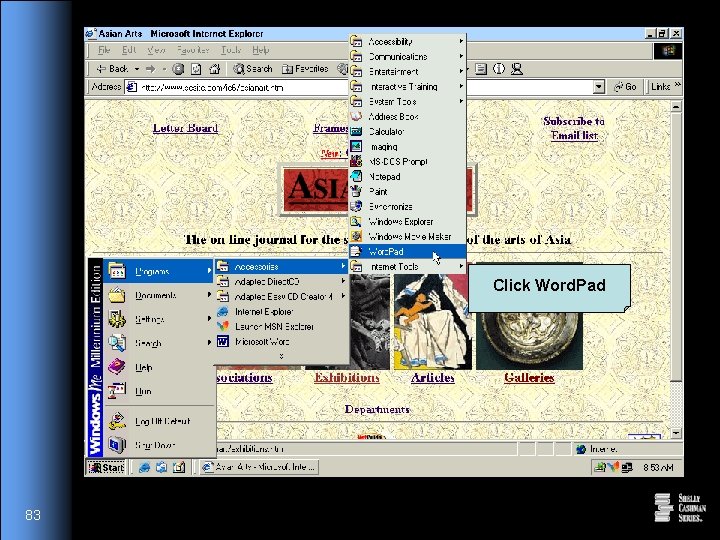Open Microsoft Word from the Programs menu

pyautogui.click(x=282, y=342)
